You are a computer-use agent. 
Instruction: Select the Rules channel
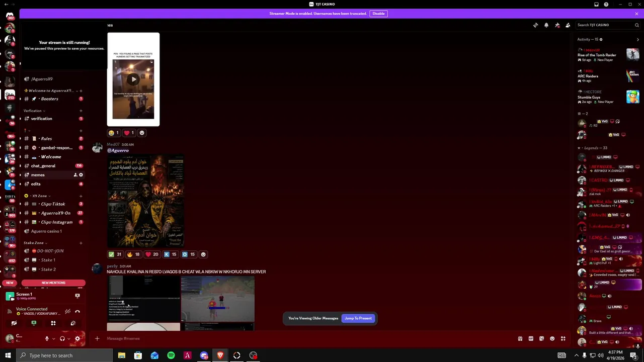[x=54, y=138]
